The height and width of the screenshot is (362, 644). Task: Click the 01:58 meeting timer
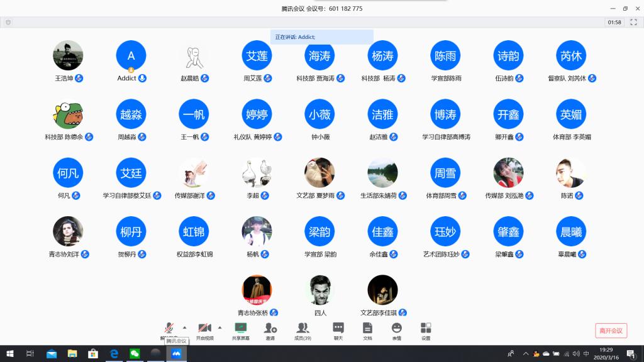614,22
